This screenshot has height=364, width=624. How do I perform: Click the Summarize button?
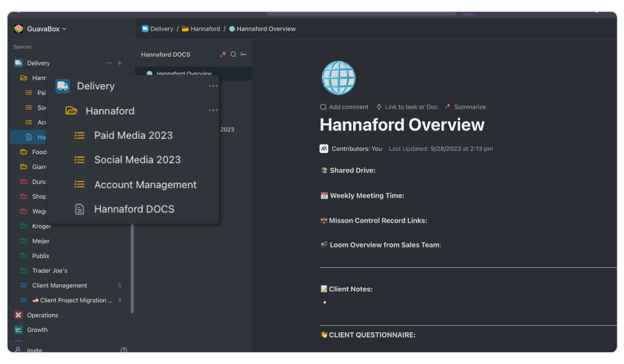465,107
